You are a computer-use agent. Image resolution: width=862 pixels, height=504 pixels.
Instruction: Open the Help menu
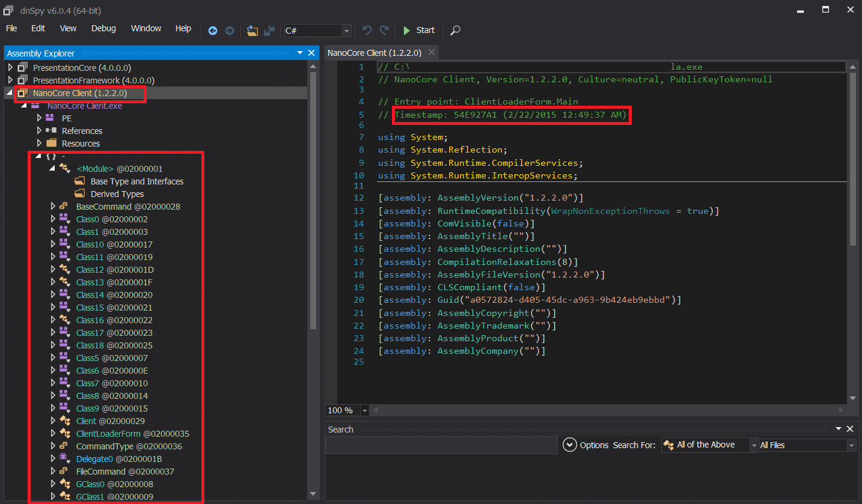183,28
